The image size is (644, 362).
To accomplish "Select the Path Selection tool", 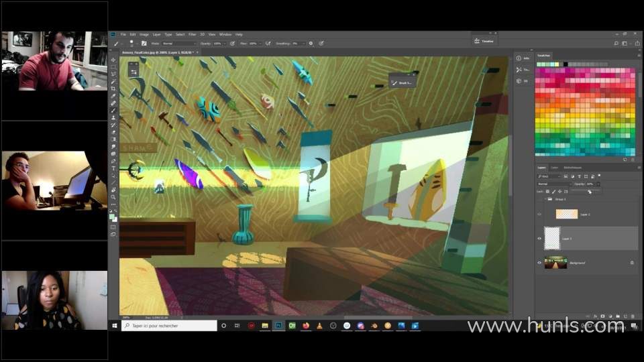I will click(113, 176).
